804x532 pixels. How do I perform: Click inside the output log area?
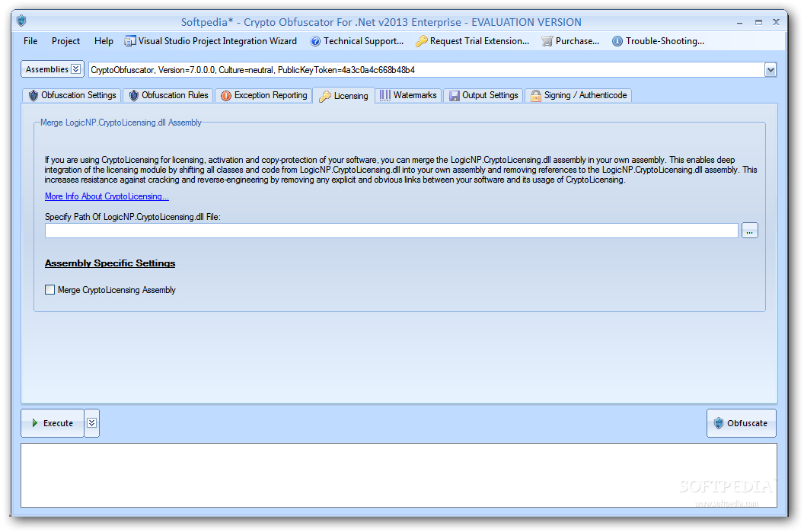click(398, 475)
